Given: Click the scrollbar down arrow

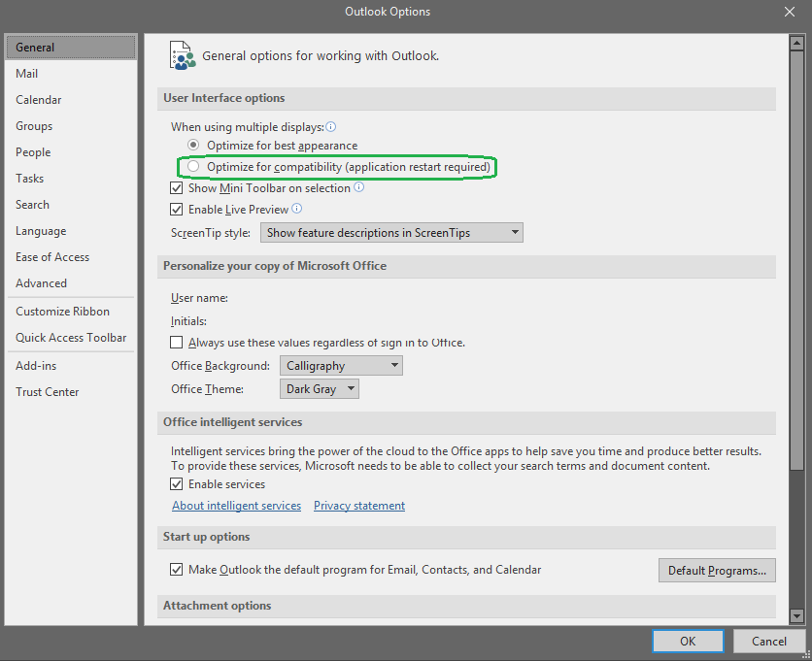Looking at the screenshot, I should (x=796, y=616).
